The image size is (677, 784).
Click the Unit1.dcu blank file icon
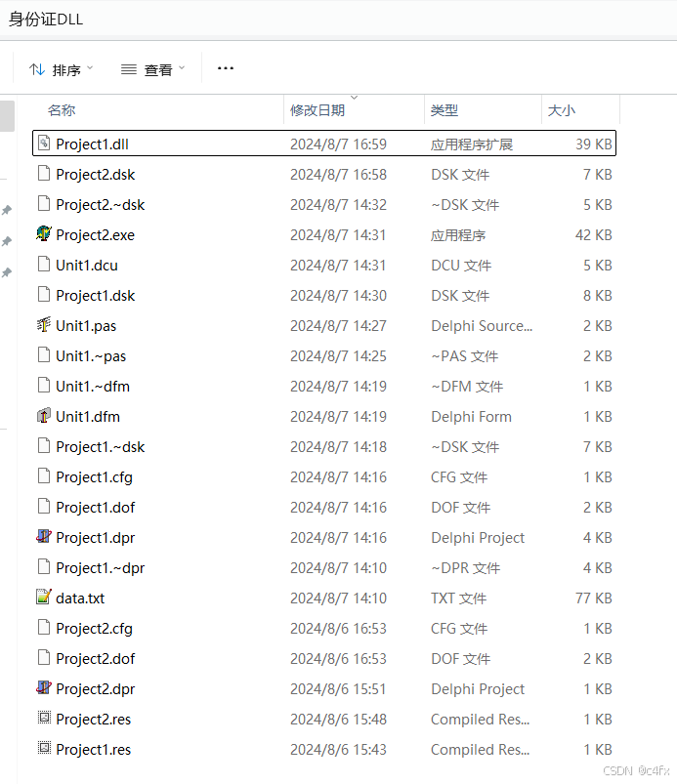tap(44, 265)
